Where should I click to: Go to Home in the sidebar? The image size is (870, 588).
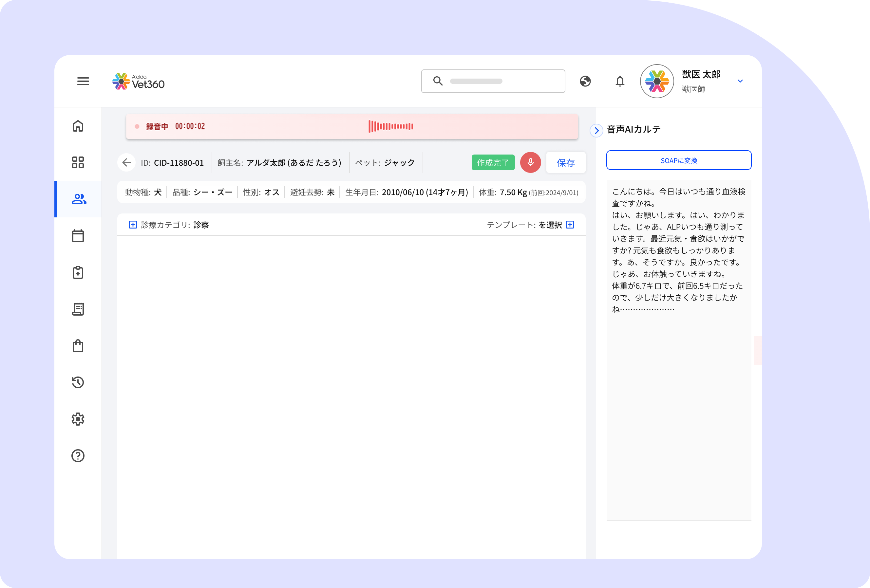[x=78, y=126]
